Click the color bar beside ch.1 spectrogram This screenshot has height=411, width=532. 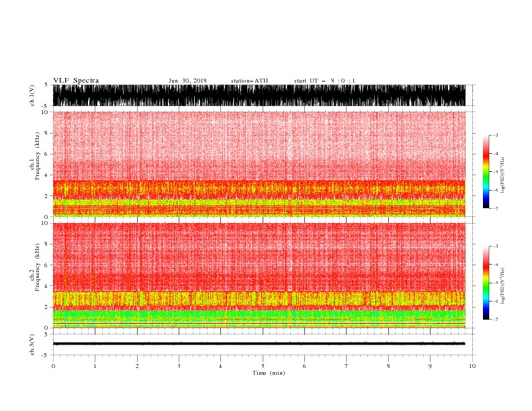[486, 171]
